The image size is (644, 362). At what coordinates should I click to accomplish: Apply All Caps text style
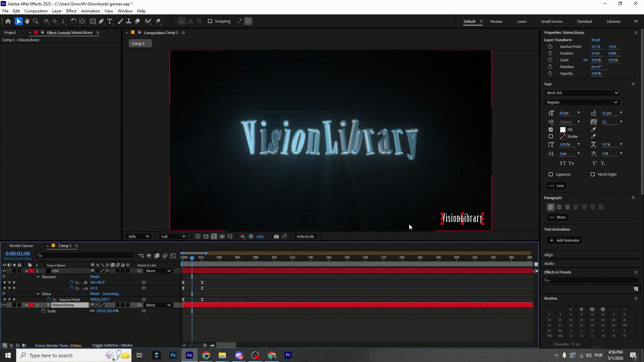563,164
